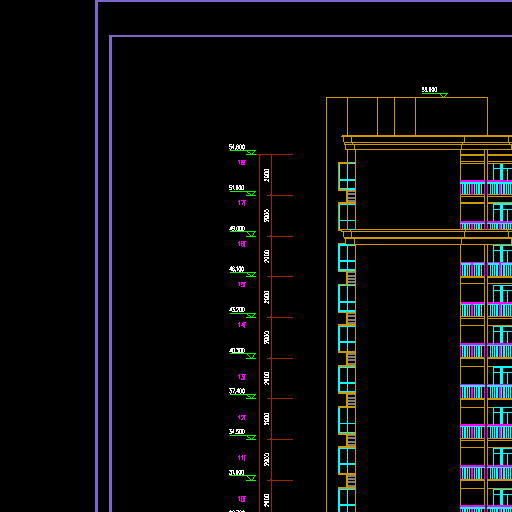
Task: Click the 31.600 elevation text
Action: coord(237,473)
